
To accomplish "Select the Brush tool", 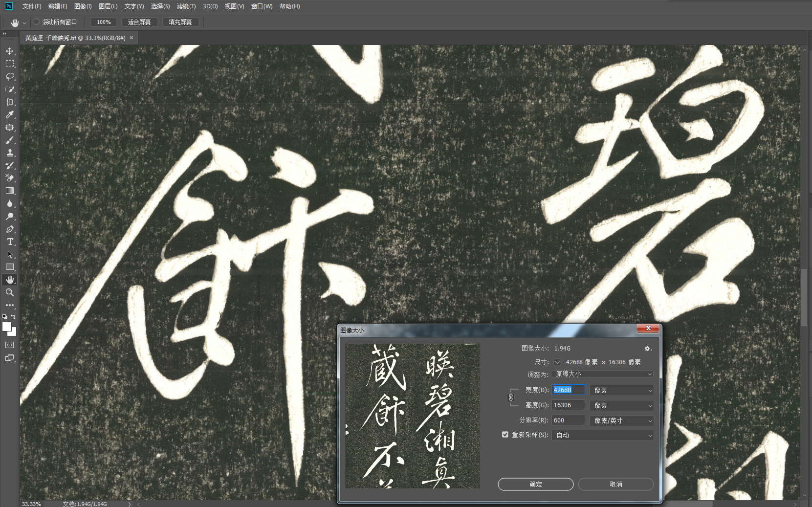I will (x=10, y=140).
